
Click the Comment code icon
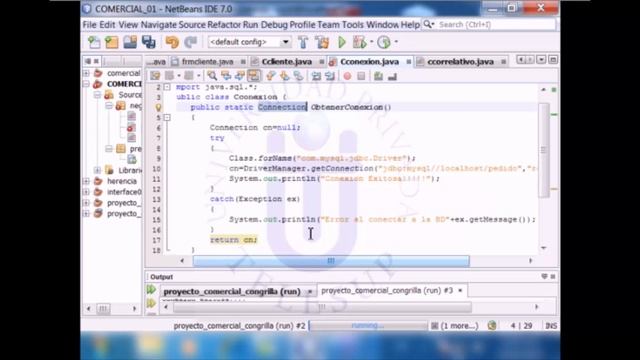[x=378, y=76]
